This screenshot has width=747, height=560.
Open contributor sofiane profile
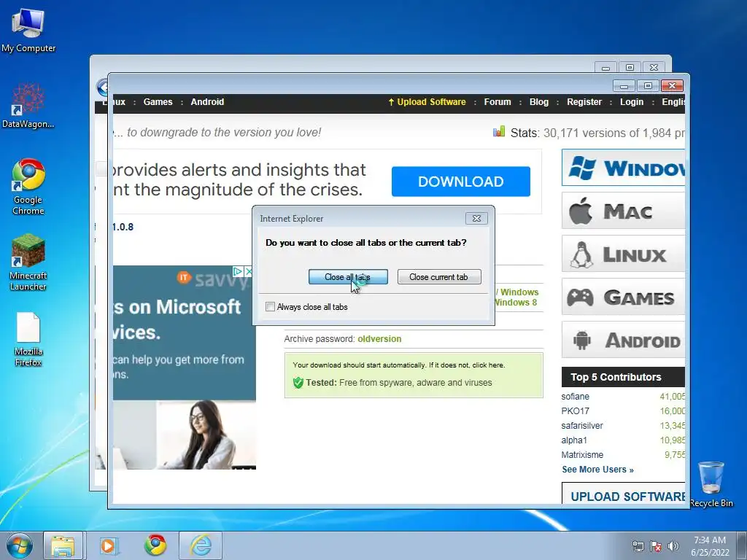(575, 397)
